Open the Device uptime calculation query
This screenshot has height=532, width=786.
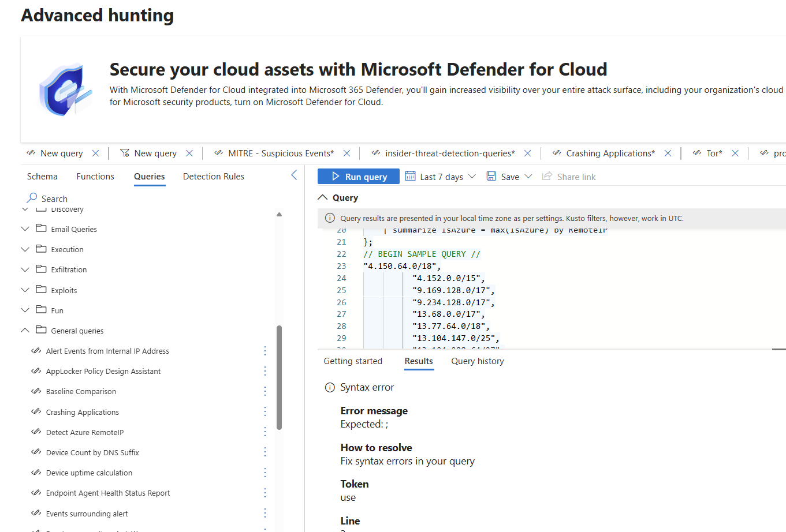click(x=89, y=473)
